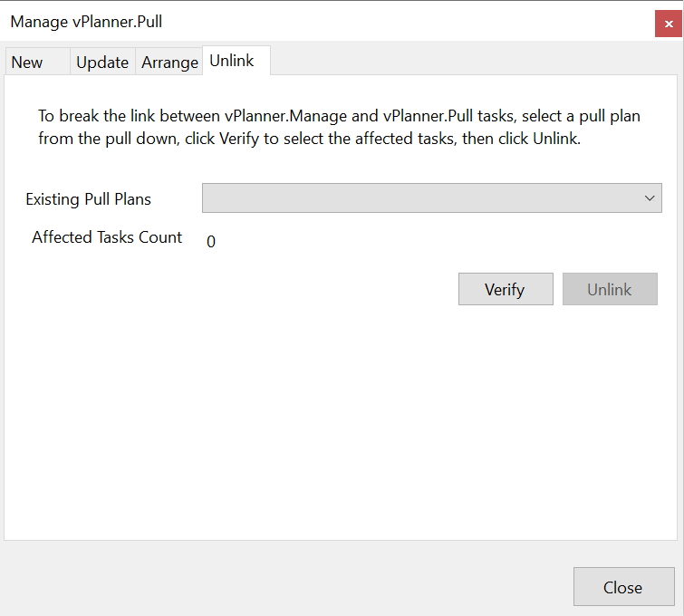
Task: Click the instruction text about breaking the link
Action: point(339,128)
